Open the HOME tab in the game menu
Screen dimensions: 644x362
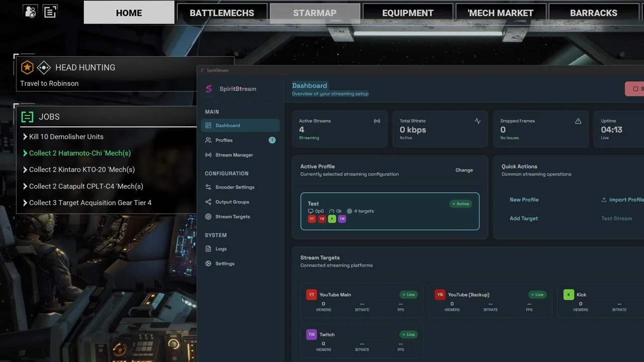tap(129, 13)
